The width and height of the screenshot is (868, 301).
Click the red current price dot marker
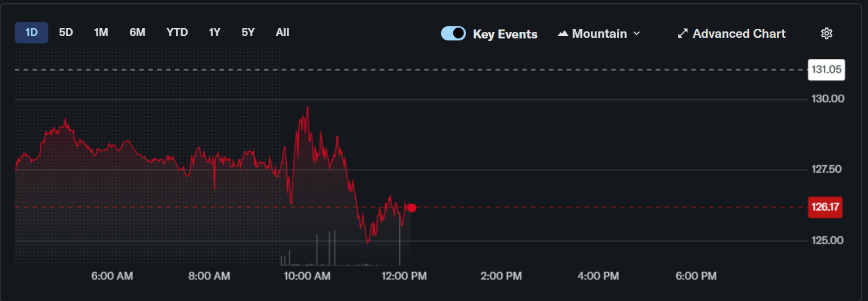(x=412, y=207)
